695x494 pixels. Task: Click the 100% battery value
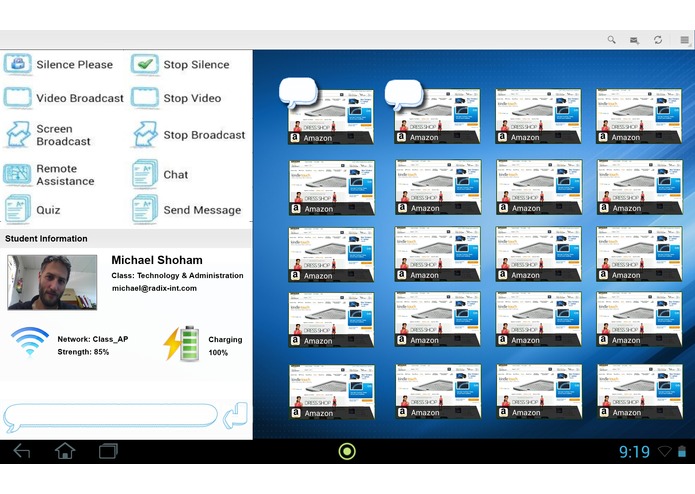pyautogui.click(x=218, y=353)
